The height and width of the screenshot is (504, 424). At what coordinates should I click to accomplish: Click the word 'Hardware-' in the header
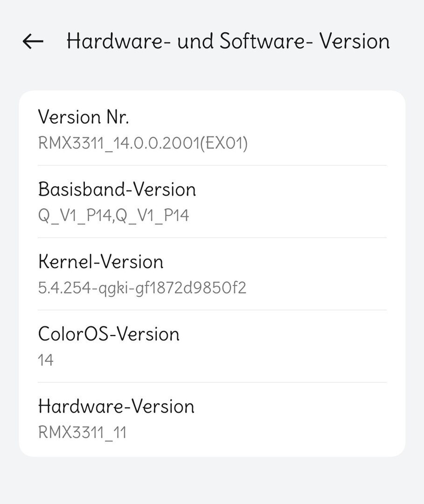tap(119, 42)
